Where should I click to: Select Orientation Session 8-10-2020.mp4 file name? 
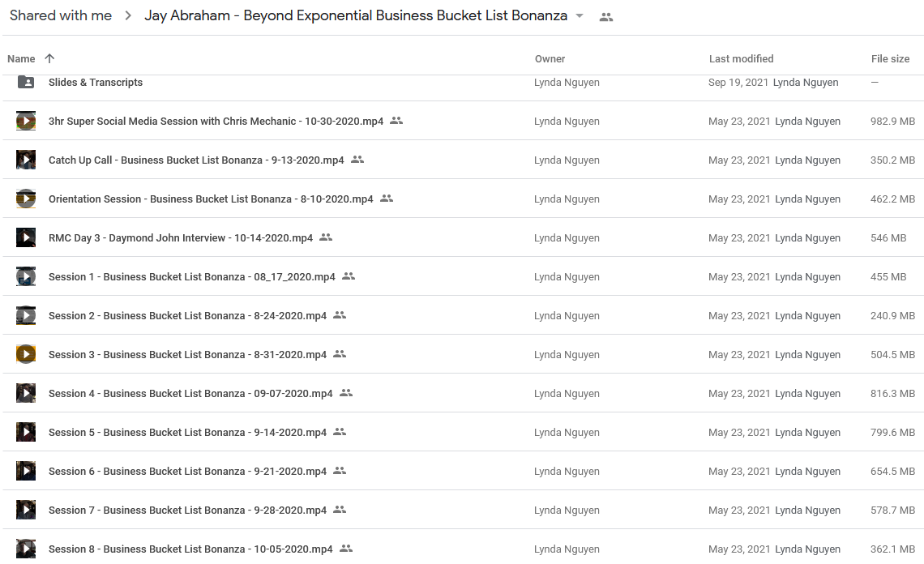211,199
